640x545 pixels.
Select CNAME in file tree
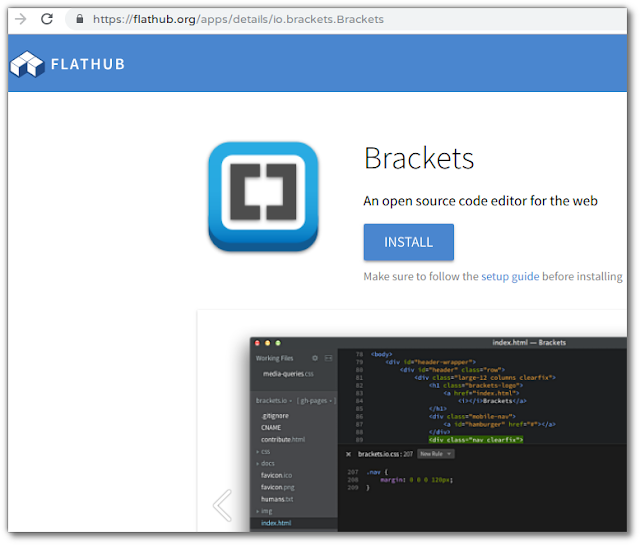[271, 427]
